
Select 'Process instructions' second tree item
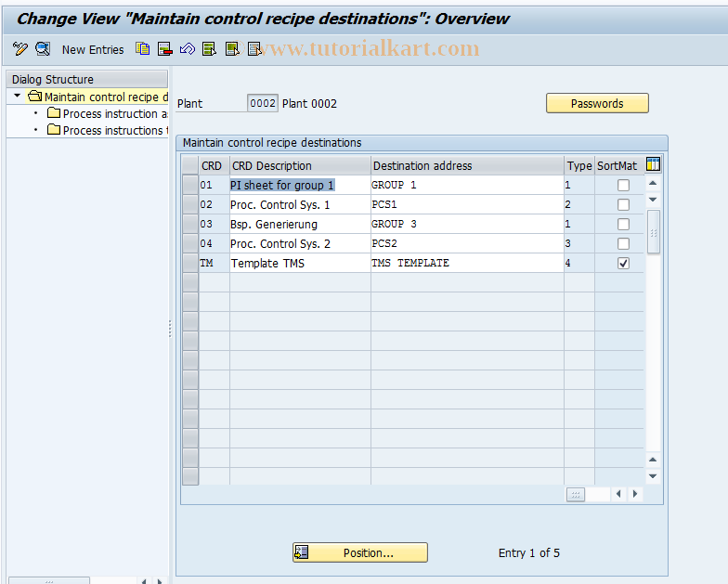(x=115, y=130)
